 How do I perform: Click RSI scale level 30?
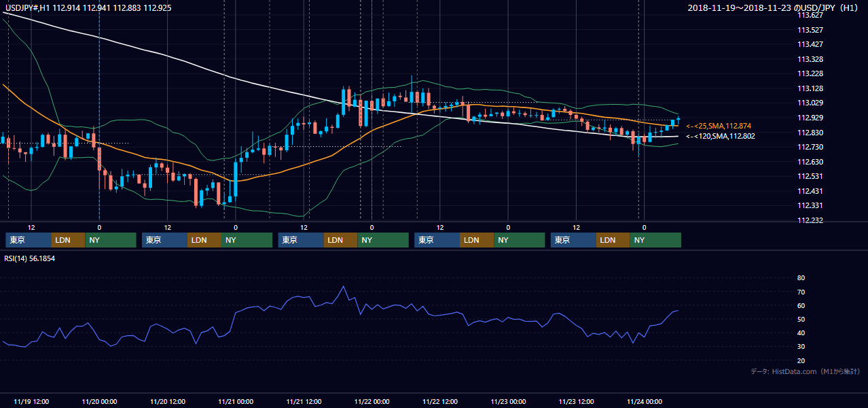pos(801,347)
